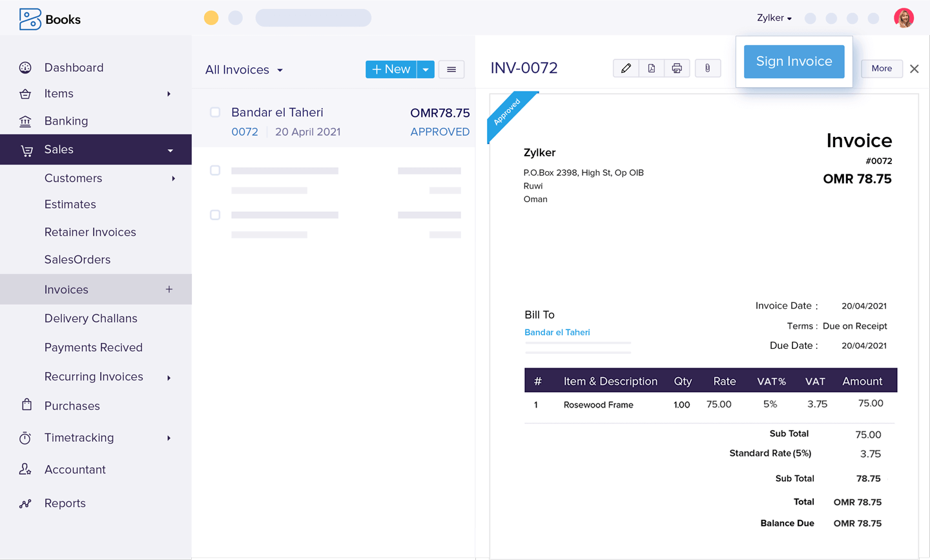The image size is (930, 560).
Task: Click the Items basket icon
Action: pos(25,94)
